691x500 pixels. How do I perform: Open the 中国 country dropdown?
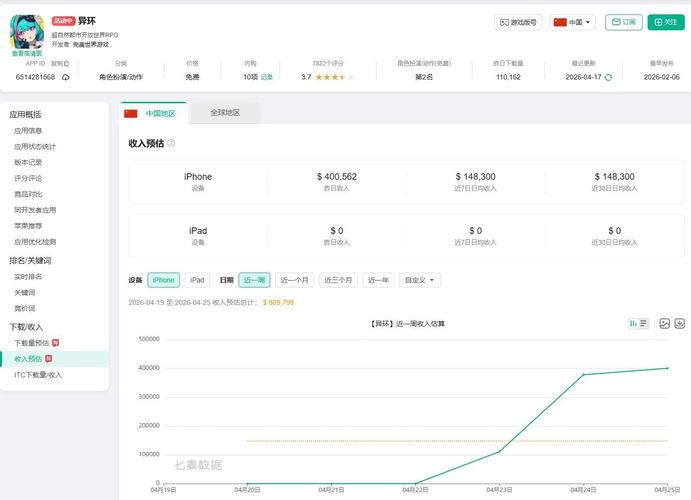pos(572,22)
